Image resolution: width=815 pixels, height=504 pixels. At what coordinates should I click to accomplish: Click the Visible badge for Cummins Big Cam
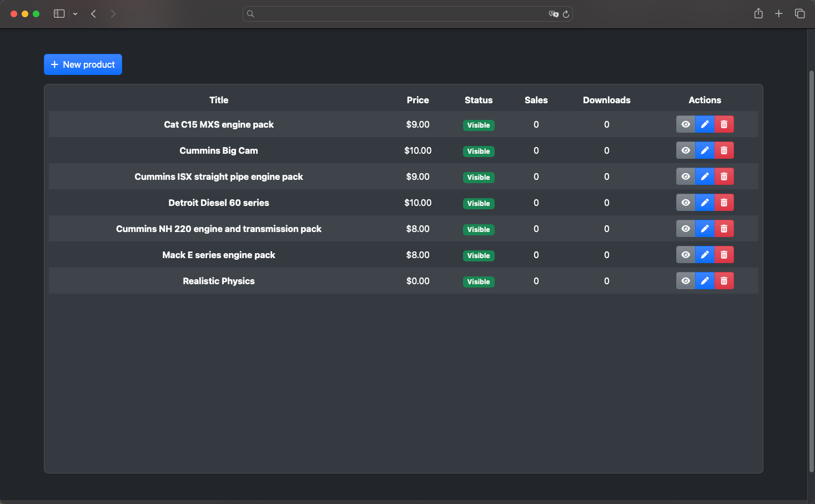click(x=479, y=151)
